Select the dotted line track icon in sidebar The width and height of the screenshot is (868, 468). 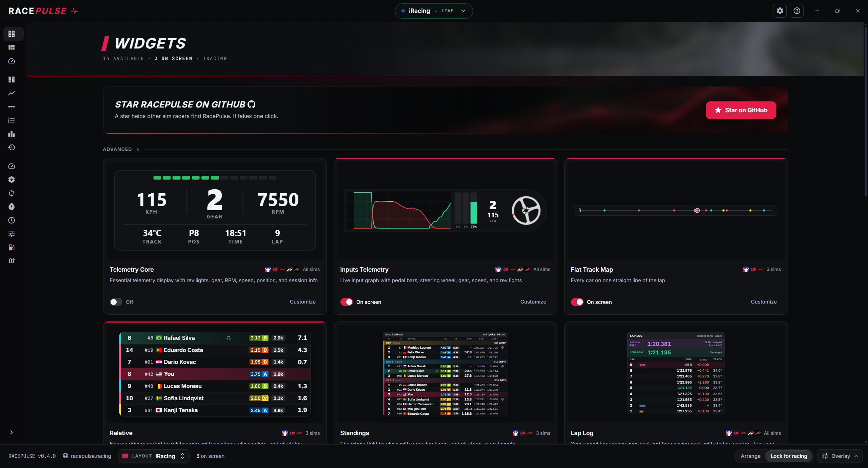(x=12, y=106)
